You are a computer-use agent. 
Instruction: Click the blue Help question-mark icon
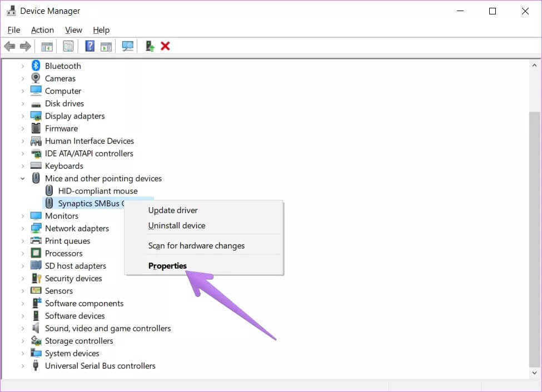click(89, 46)
